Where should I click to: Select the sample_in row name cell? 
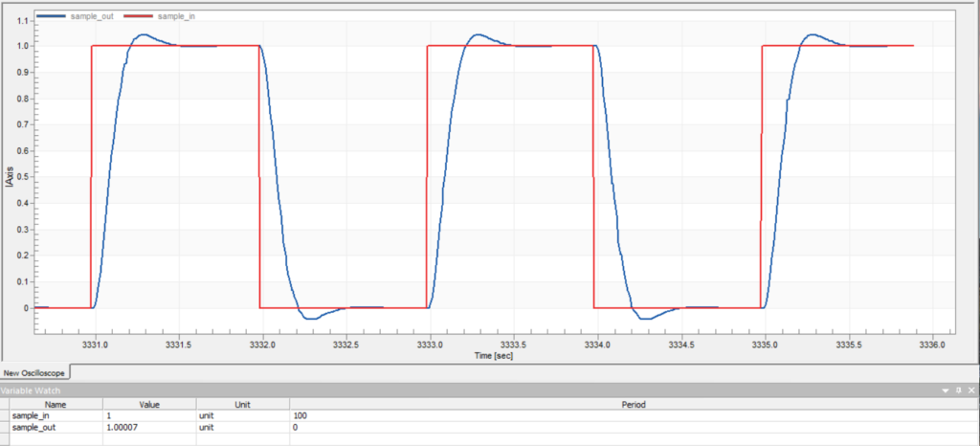56,415
